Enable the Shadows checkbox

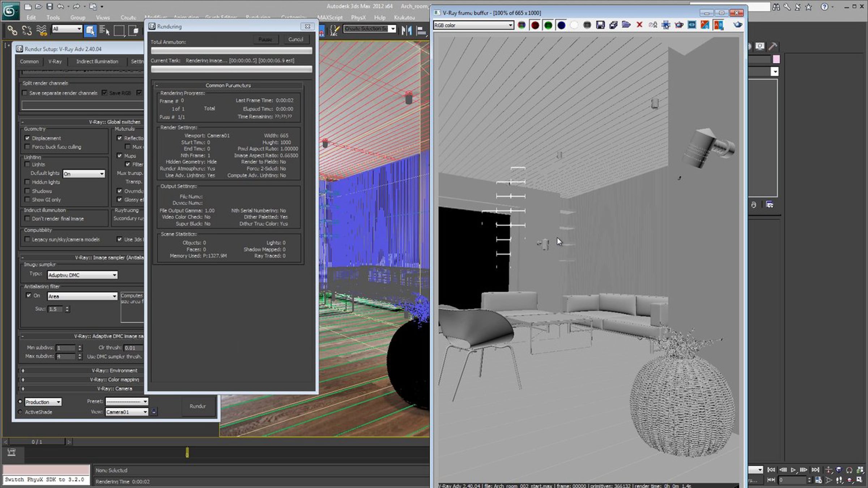tap(27, 191)
